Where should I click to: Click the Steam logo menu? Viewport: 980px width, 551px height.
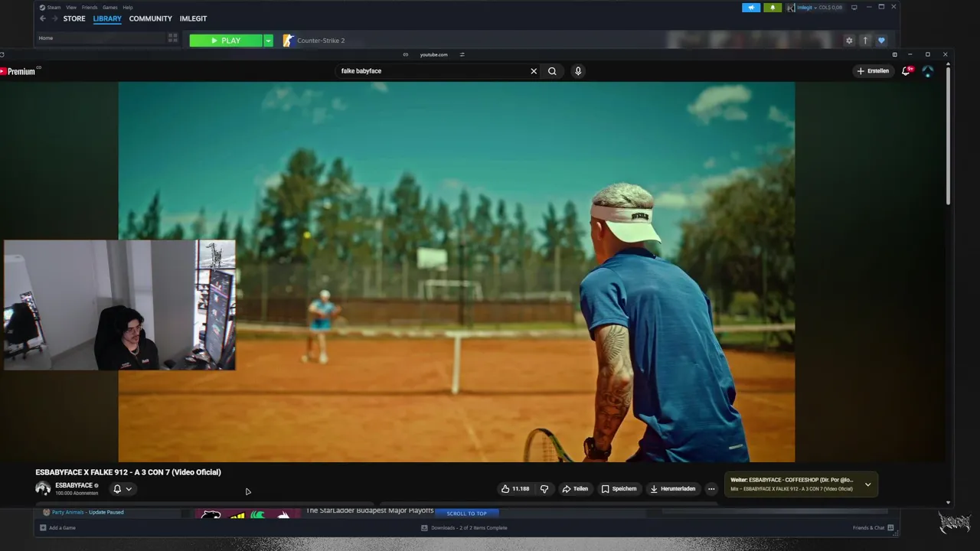tap(50, 8)
